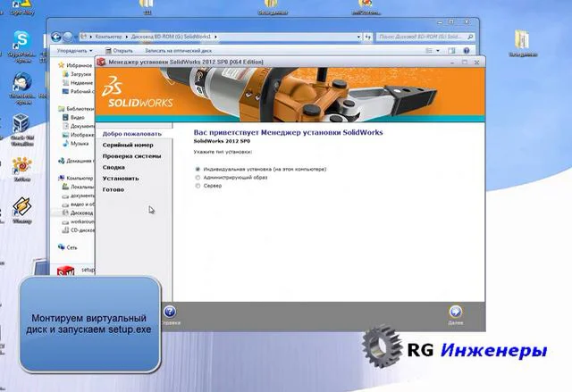Image resolution: width=572 pixels, height=392 pixels.
Task: Open Музыка library in Explorer sidebar
Action: pyautogui.click(x=80, y=144)
